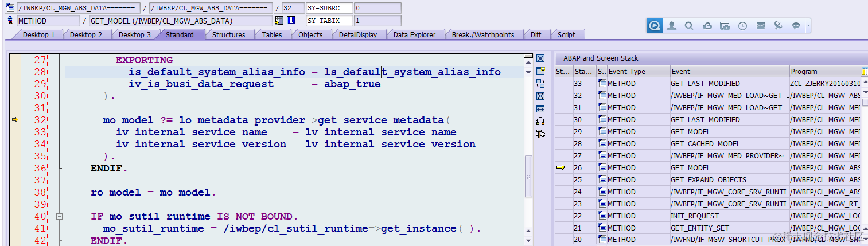Click code line 'ro_model = mo_model.'
The image size is (868, 246).
(153, 193)
